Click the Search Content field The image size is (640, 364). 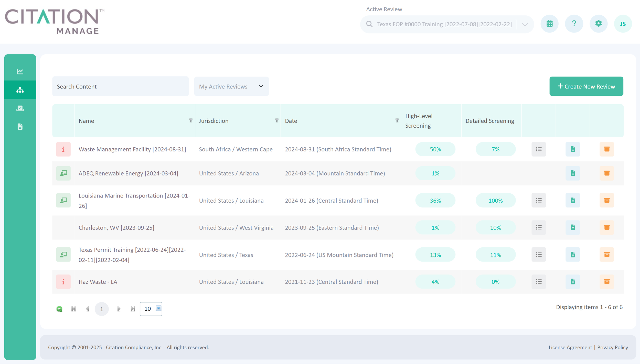120,86
